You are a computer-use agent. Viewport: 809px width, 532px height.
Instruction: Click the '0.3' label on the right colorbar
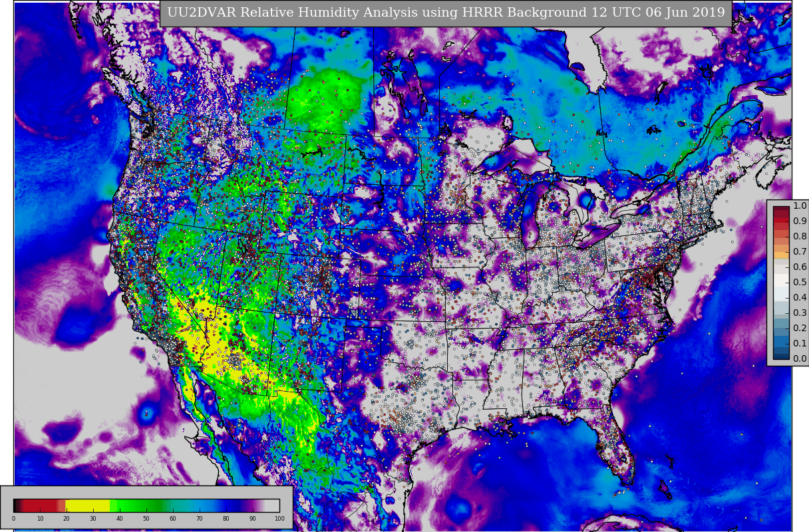click(x=800, y=313)
